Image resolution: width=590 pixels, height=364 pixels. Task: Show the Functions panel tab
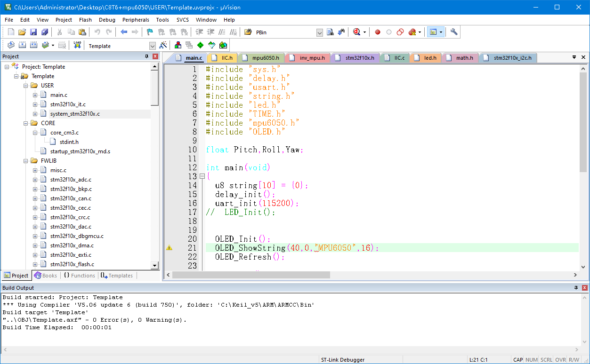click(79, 276)
